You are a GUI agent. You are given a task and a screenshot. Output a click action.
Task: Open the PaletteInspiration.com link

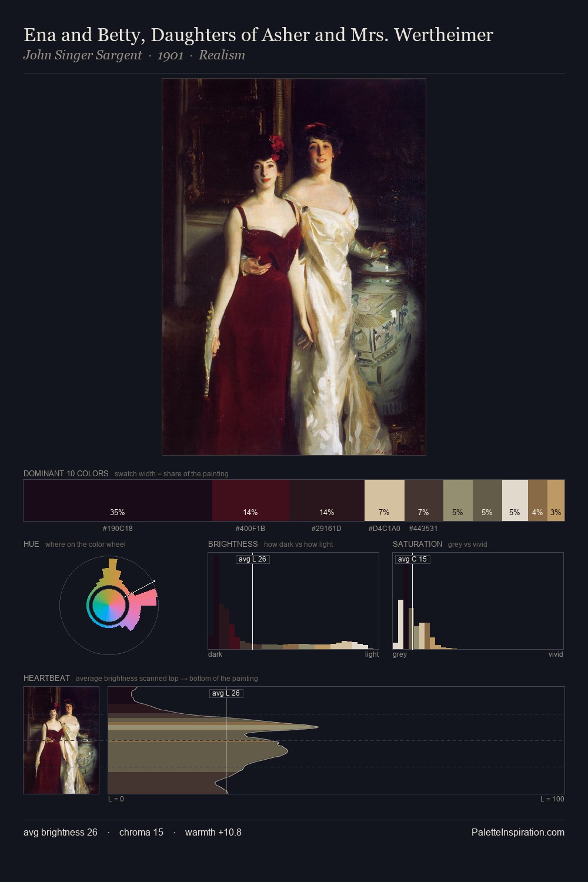(518, 833)
